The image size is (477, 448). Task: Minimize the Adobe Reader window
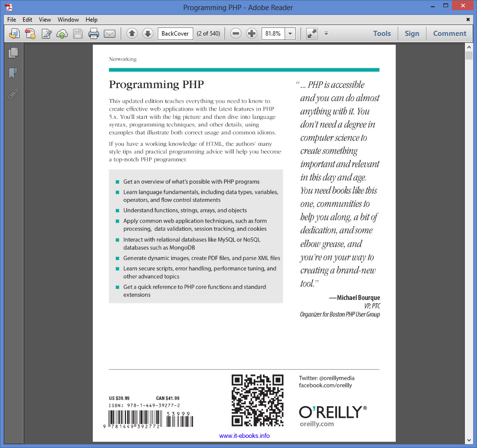(x=433, y=6)
